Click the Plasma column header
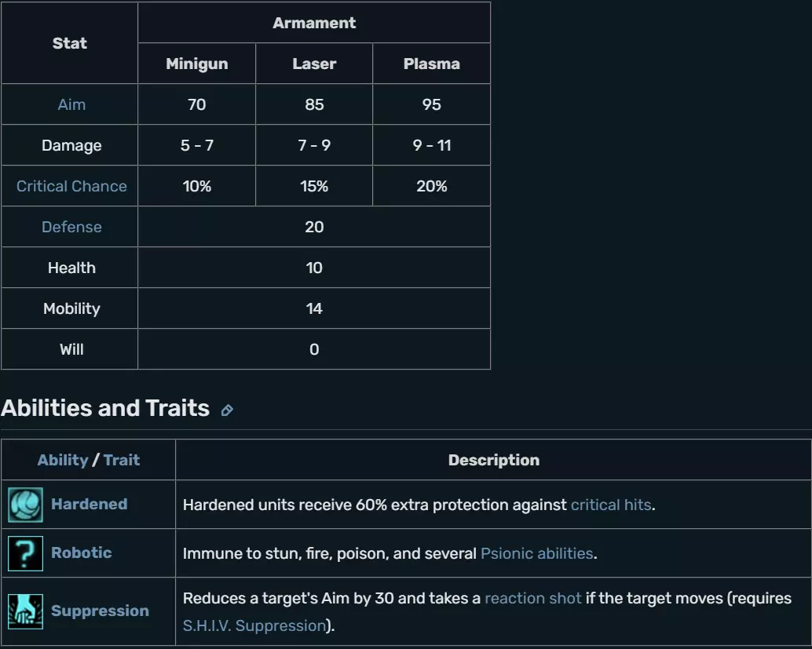Viewport: 812px width, 649px height. (x=431, y=64)
